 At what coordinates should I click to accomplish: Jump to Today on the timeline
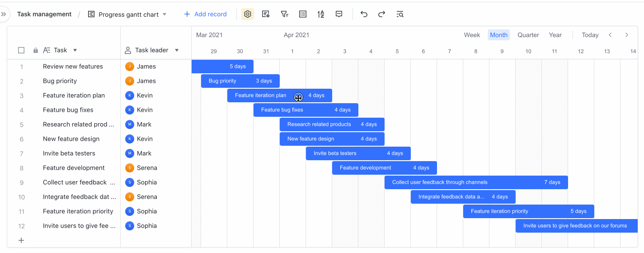pos(590,35)
